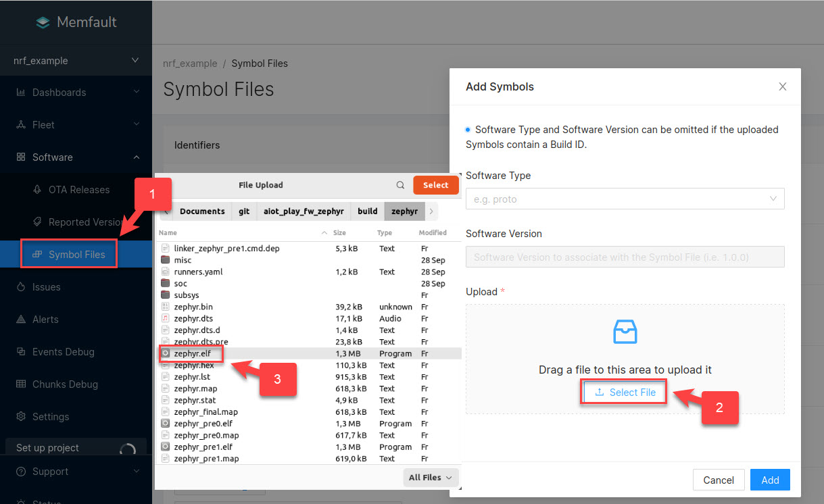Select the zephyr_pre1.map file
824x504 pixels.
309,459
